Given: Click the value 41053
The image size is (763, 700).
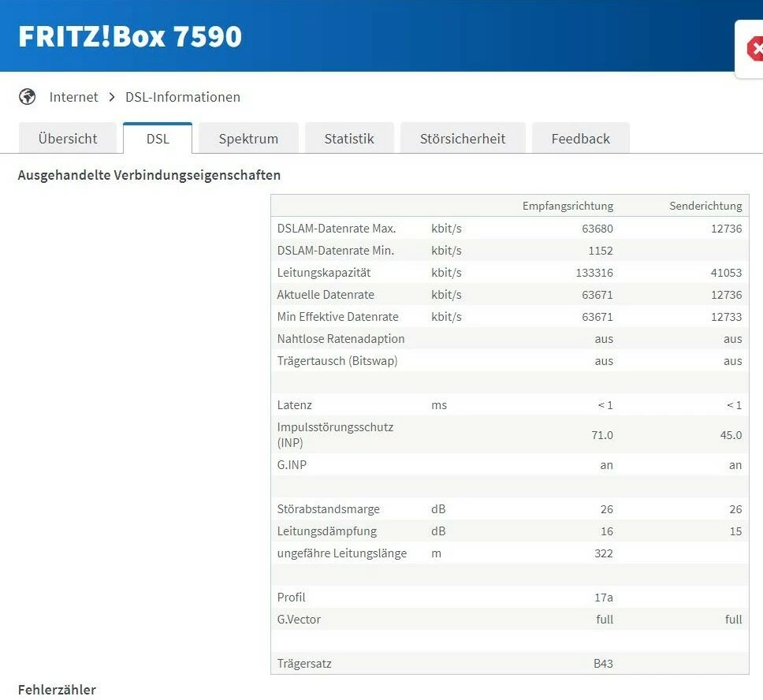Looking at the screenshot, I should click(727, 273).
